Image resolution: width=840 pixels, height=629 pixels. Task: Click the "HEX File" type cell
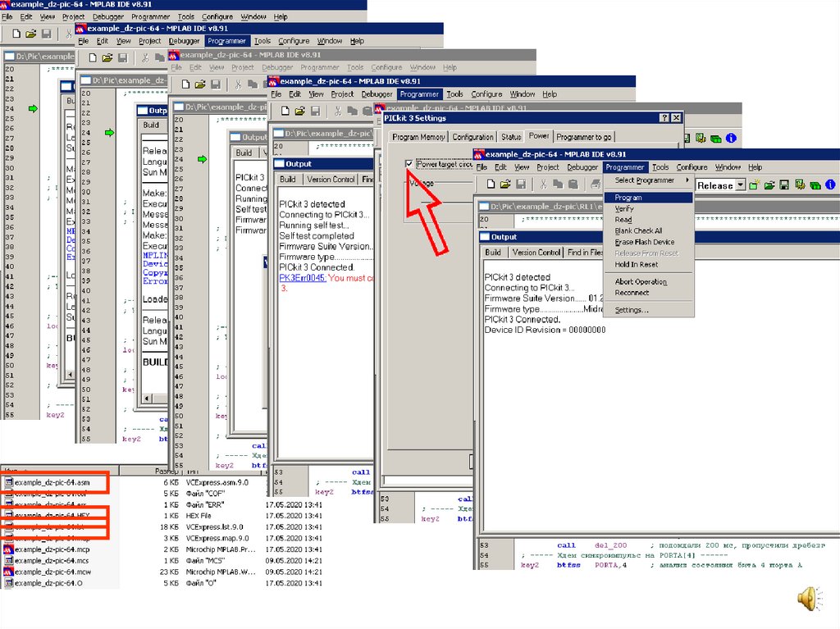point(199,516)
